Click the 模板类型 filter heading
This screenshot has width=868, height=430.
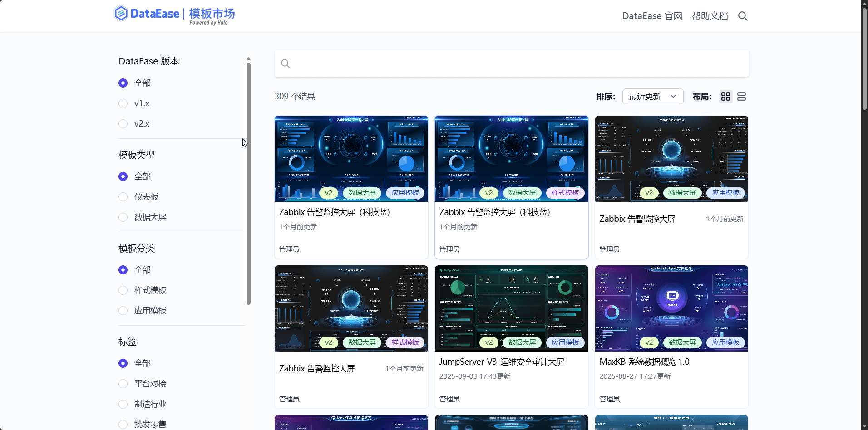click(x=137, y=155)
